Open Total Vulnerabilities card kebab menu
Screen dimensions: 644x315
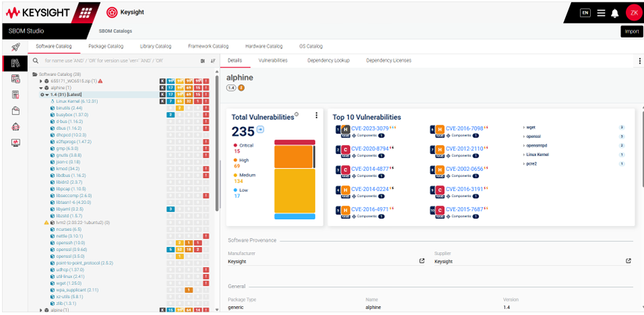pyautogui.click(x=316, y=115)
